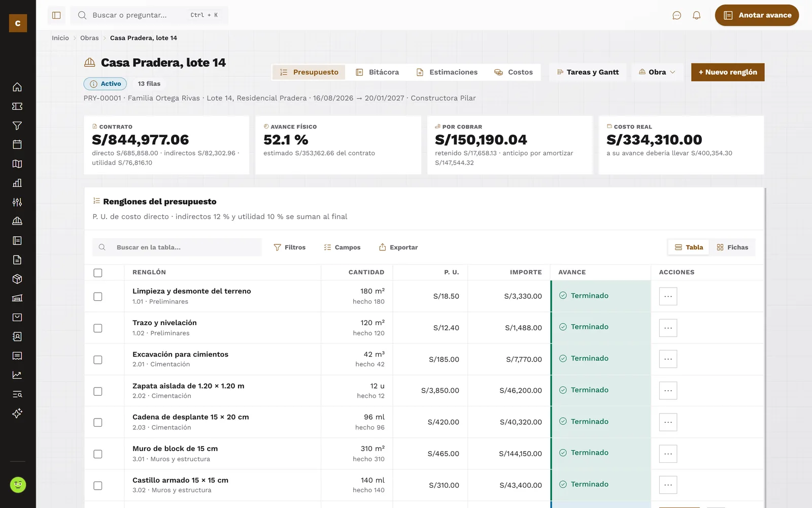This screenshot has height=508, width=812.
Task: Check the Limpieza y desmonte del terreno row
Action: (98, 297)
